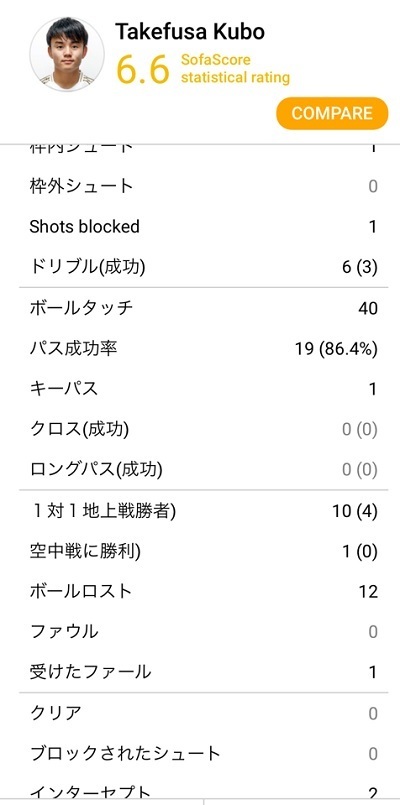Select the Shots blocked row

[x=200, y=226]
